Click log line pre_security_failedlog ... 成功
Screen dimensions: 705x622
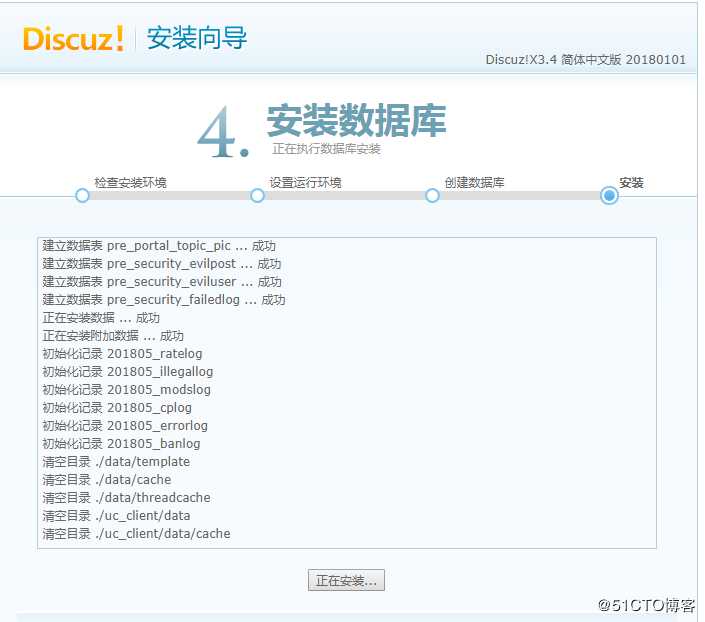(164, 300)
